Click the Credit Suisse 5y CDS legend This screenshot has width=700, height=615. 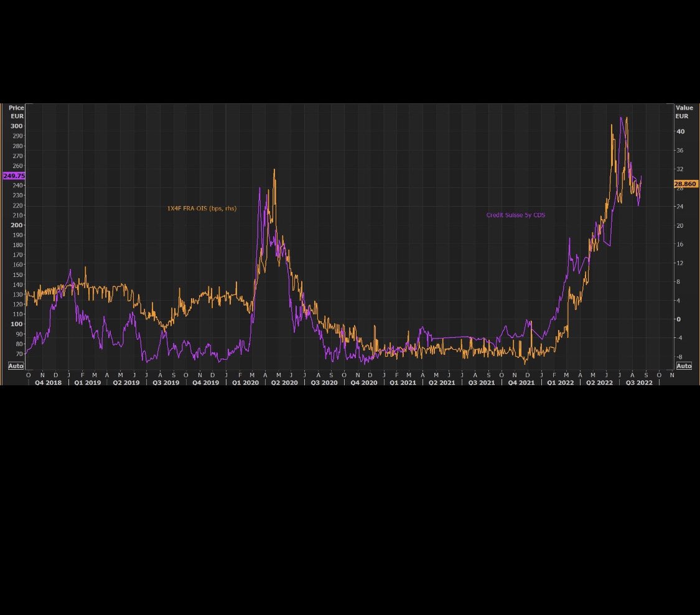click(x=515, y=215)
